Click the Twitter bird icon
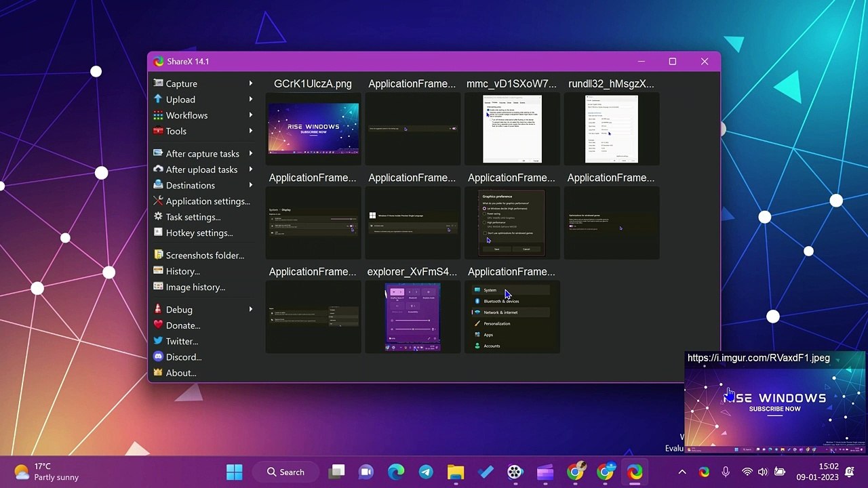The image size is (868, 488). pos(158,341)
